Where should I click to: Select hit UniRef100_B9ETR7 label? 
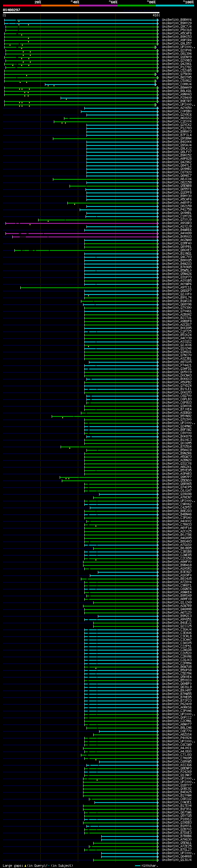click(177, 101)
